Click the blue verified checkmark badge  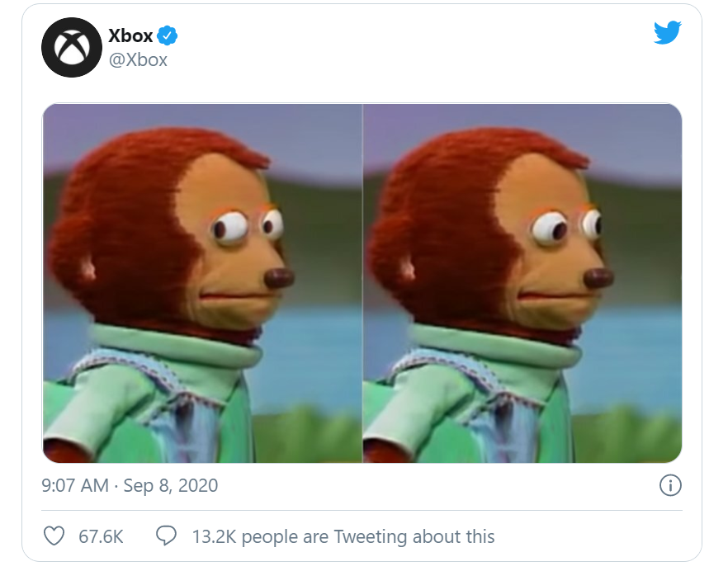[x=168, y=35]
